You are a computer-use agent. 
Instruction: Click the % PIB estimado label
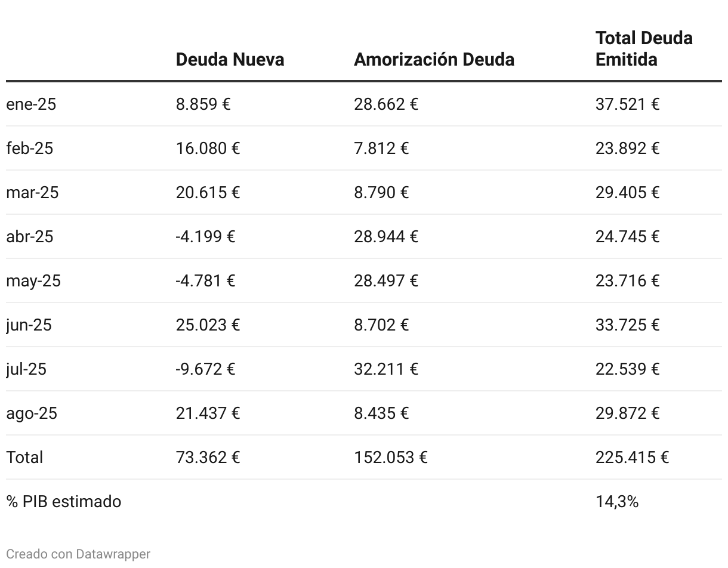point(64,501)
